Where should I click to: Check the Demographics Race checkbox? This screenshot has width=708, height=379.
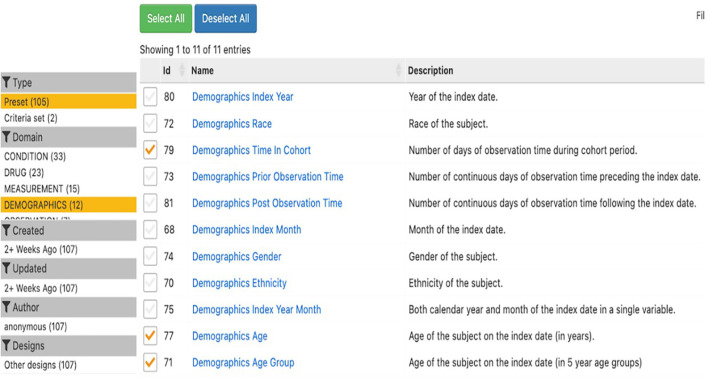pos(150,123)
